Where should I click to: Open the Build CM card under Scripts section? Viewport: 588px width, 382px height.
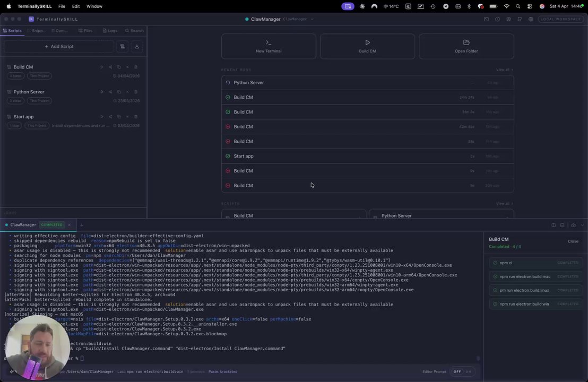click(x=293, y=214)
